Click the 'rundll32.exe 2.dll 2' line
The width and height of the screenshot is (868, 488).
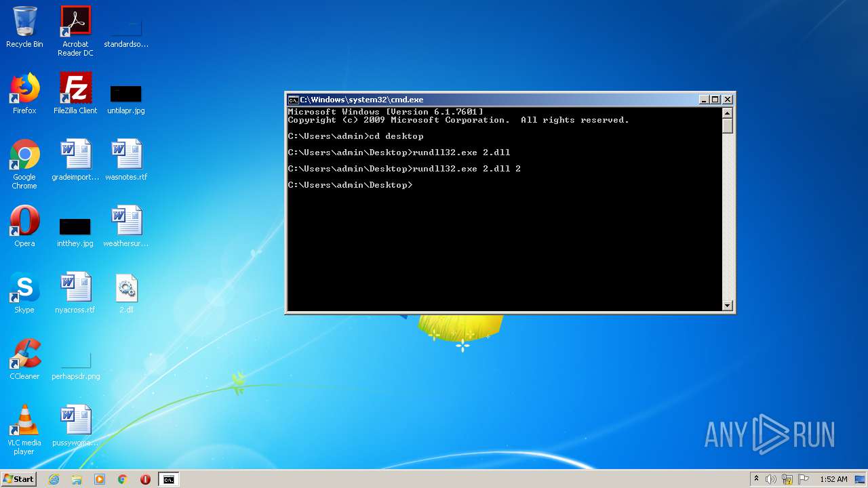[x=404, y=169]
